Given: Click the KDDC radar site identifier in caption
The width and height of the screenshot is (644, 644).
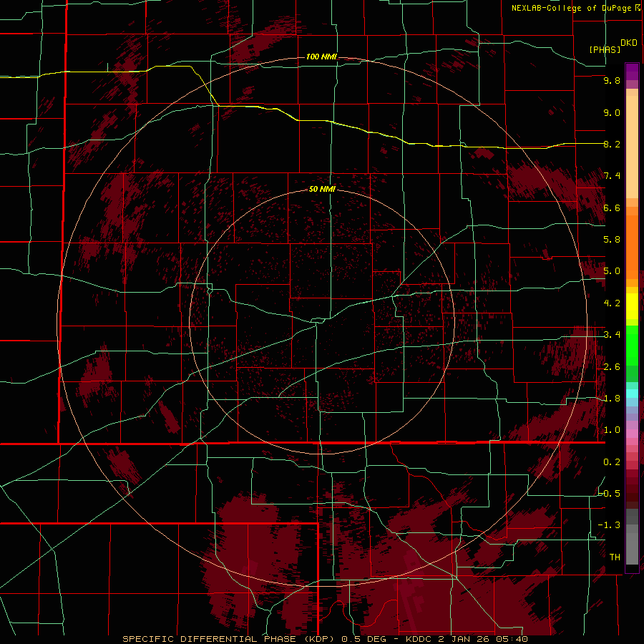Looking at the screenshot, I should [419, 639].
